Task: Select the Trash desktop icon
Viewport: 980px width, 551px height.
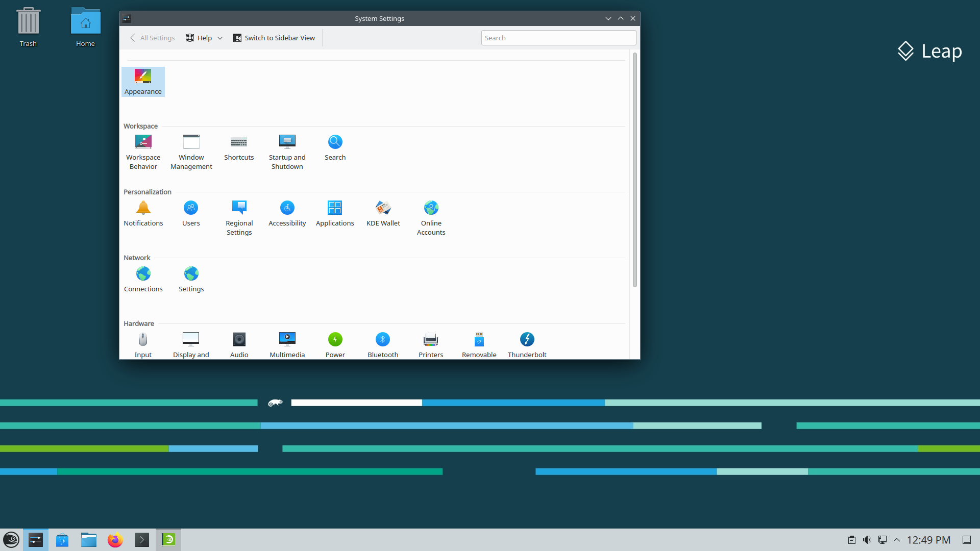Action: 28,27
